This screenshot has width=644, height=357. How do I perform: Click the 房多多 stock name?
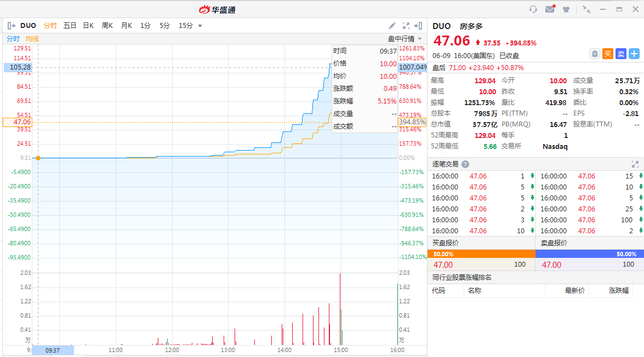coord(471,26)
